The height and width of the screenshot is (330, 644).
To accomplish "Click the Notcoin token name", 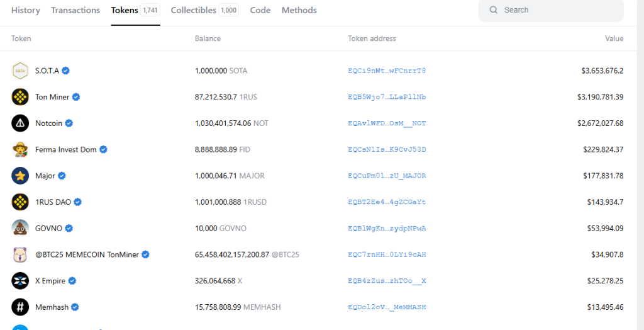I will coord(49,123).
